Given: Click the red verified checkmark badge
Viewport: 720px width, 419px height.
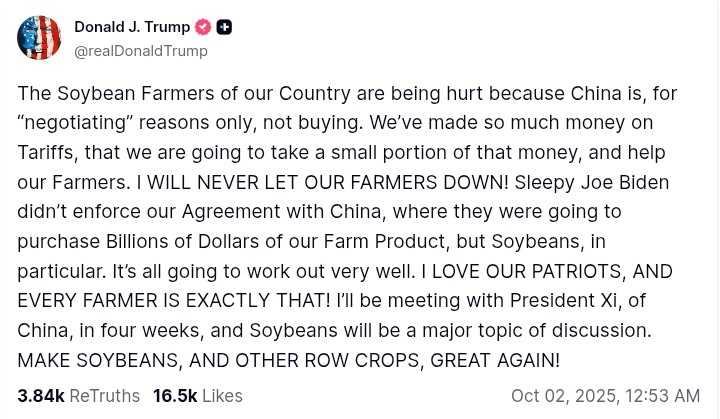Looking at the screenshot, I should 203,27.
